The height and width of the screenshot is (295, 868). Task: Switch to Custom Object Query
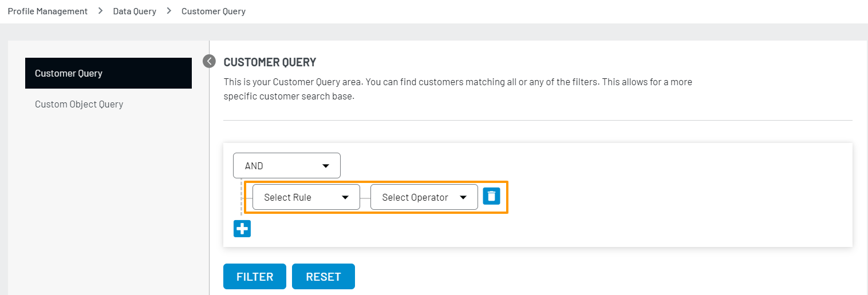(79, 104)
